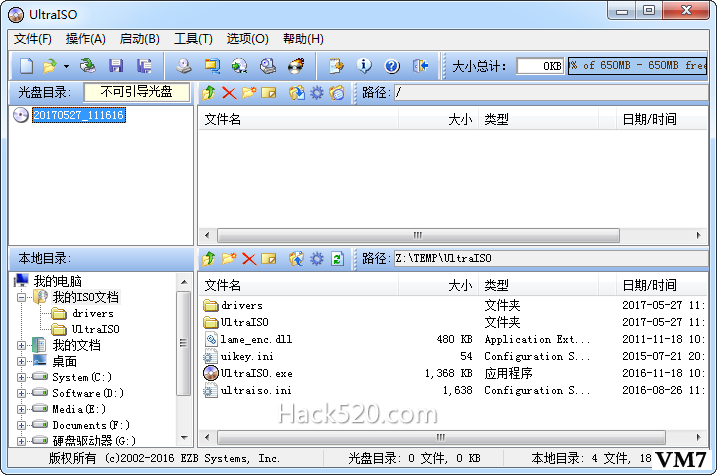Click rename icon in local directory toolbar
This screenshot has width=717, height=475.
tap(269, 259)
